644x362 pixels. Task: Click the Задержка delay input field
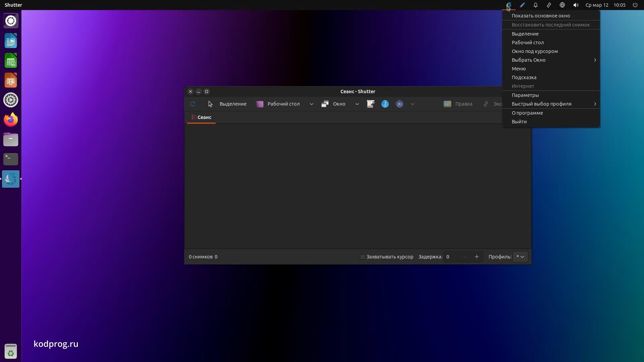451,257
